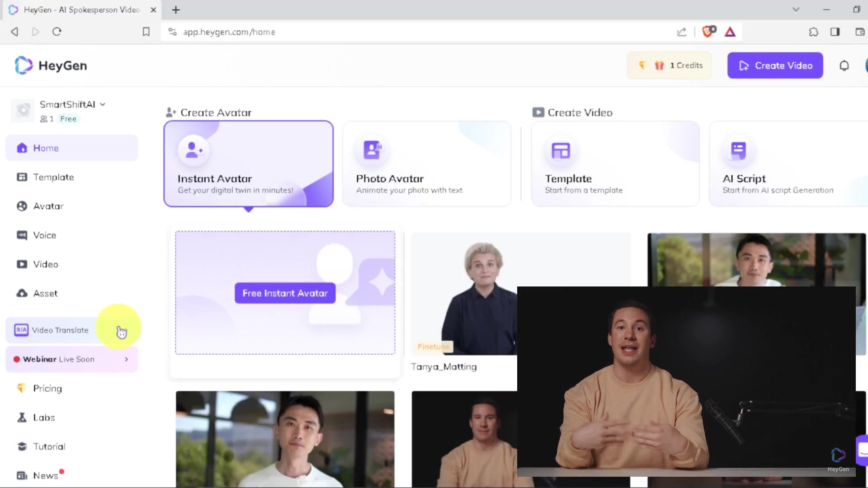Click the Brave rewards triangle icon
This screenshot has height=488, width=868.
(x=730, y=32)
